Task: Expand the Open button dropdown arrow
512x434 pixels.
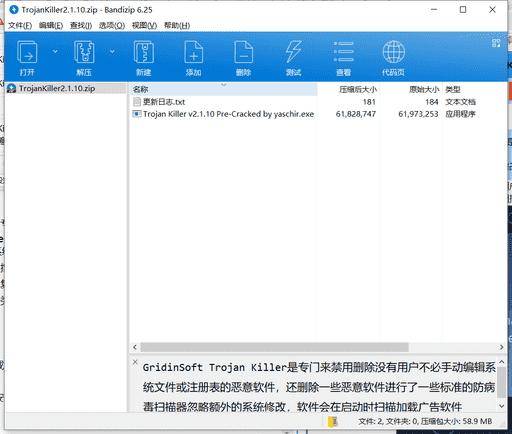Action: tap(55, 51)
